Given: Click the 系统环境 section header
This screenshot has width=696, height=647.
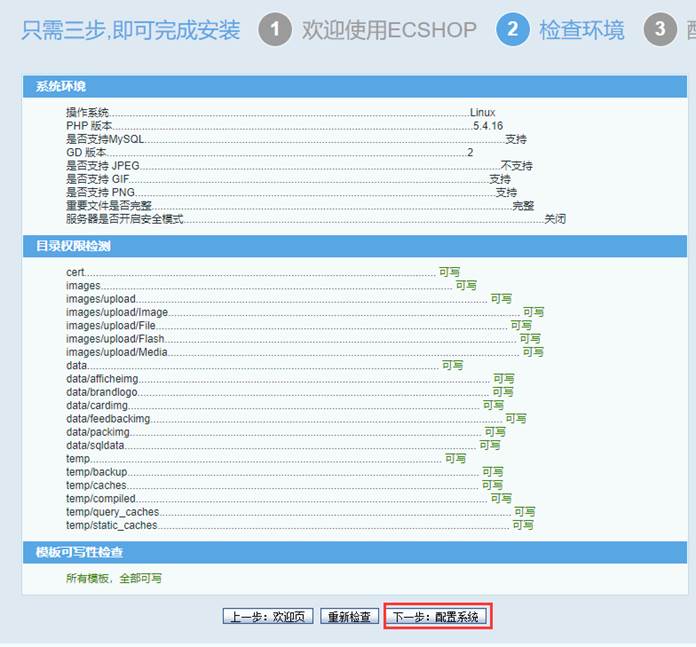Looking at the screenshot, I should [61, 87].
